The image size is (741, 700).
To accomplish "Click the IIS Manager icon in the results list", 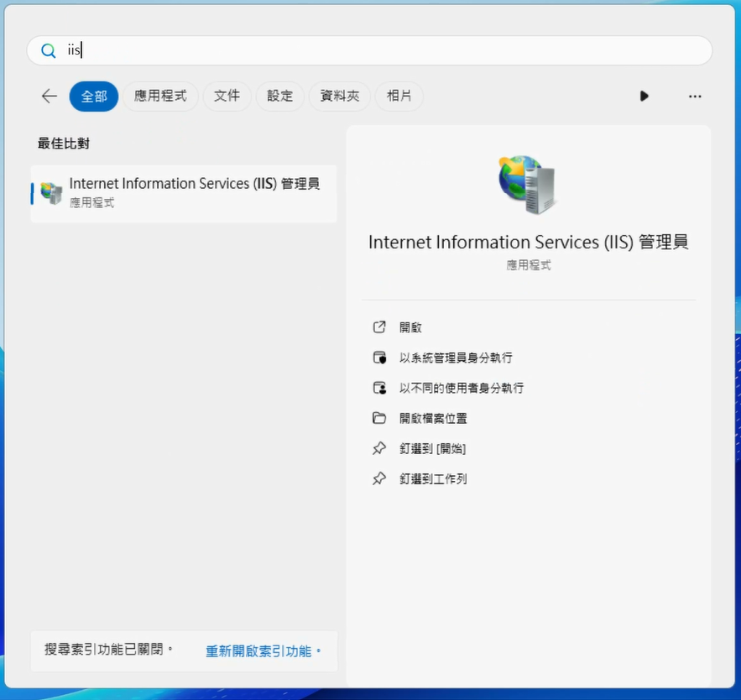I will click(x=51, y=193).
